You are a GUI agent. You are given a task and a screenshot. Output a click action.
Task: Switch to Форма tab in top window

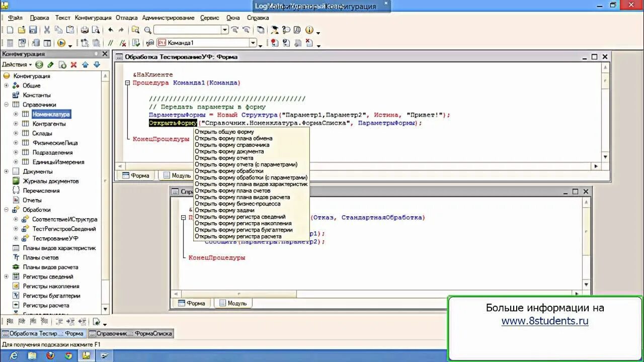point(135,175)
